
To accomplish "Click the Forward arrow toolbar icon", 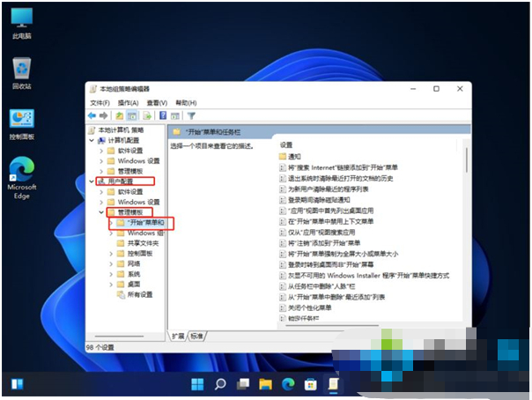I will click(x=104, y=115).
